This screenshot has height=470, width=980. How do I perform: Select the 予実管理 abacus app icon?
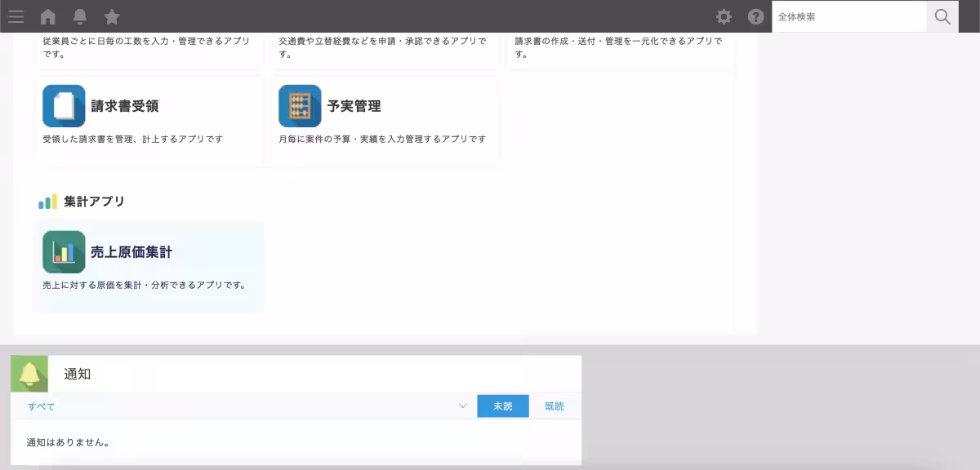coord(299,106)
